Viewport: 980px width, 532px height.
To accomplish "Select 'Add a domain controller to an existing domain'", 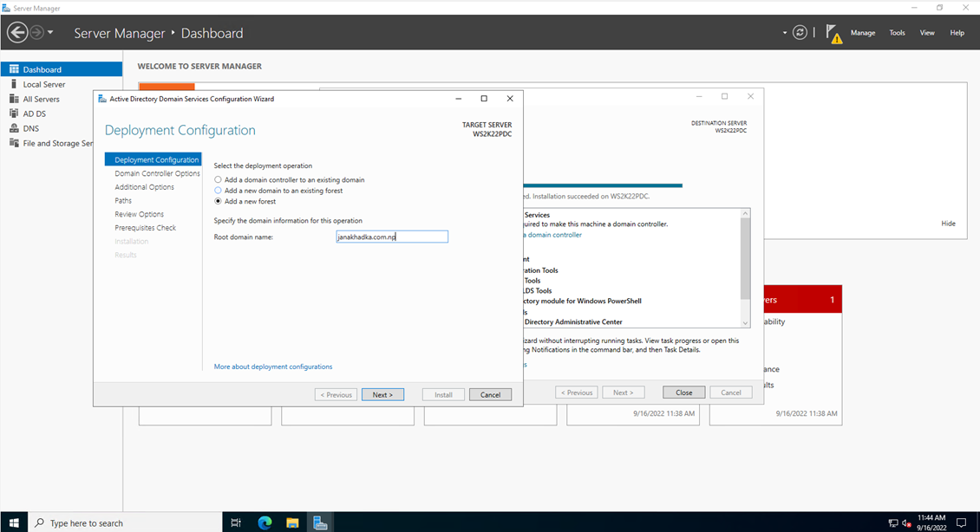I will (x=218, y=179).
